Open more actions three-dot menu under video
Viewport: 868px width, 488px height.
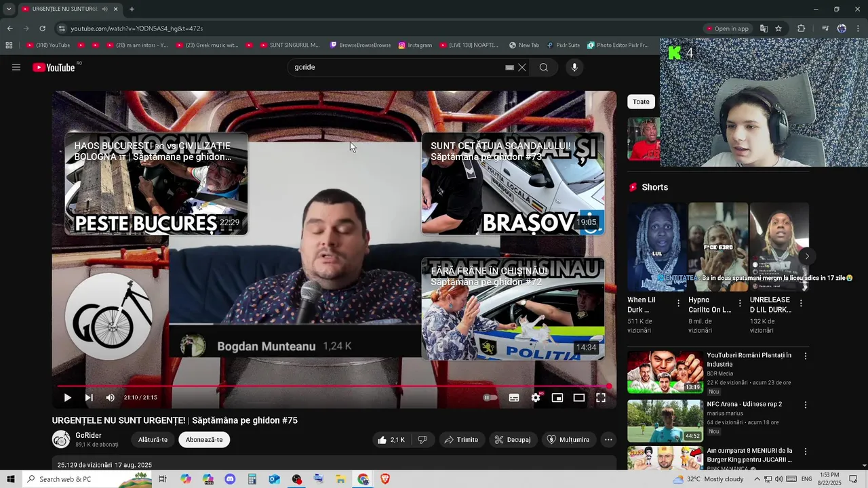pos(608,440)
